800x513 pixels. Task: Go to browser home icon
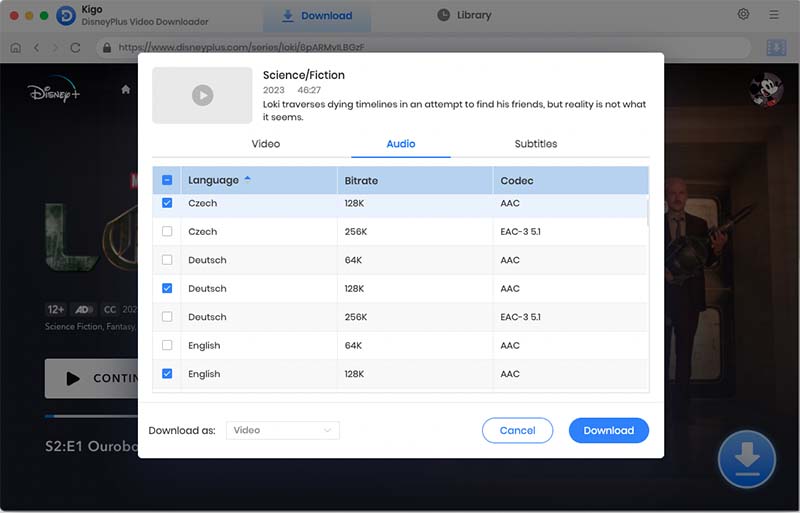(x=16, y=47)
